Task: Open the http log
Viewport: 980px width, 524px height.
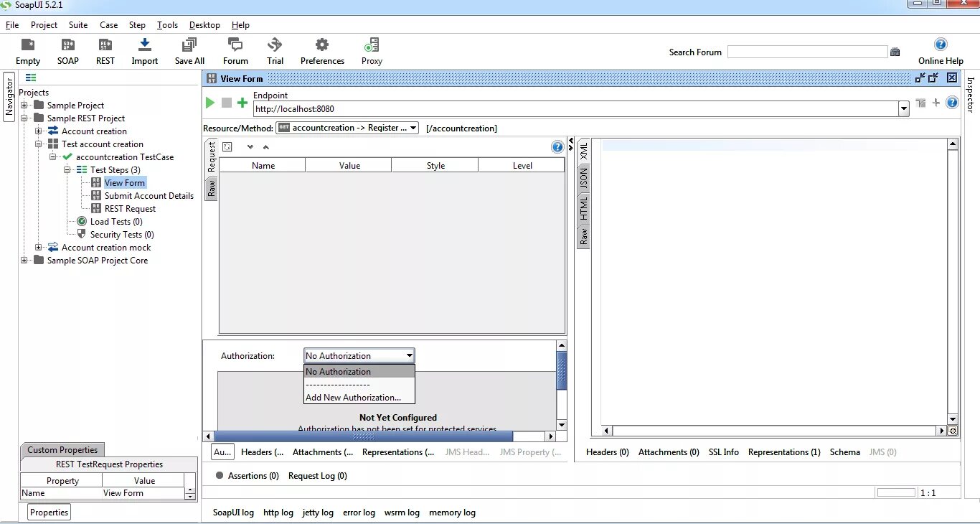Action: [278, 513]
